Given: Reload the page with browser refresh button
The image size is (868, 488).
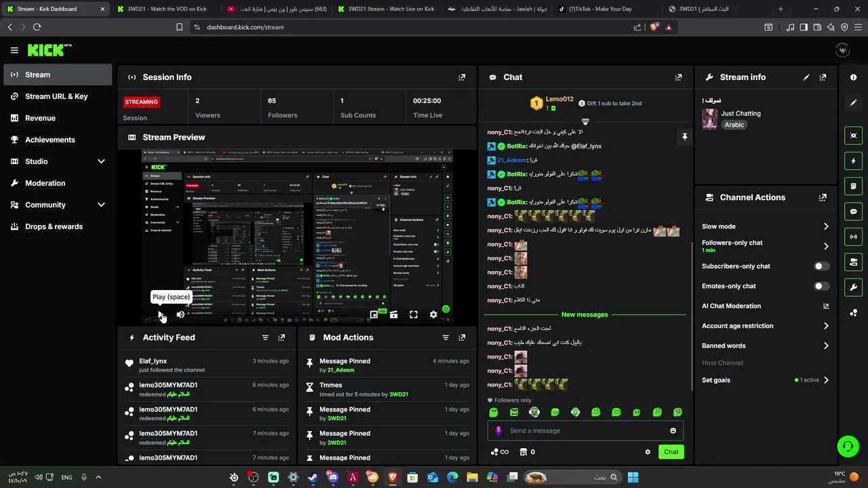Looking at the screenshot, I should pyautogui.click(x=37, y=27).
